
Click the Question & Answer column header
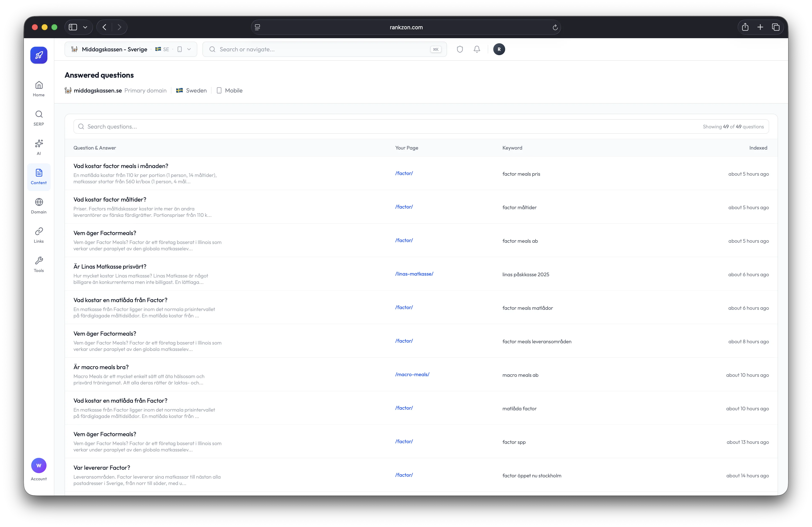[95, 148]
